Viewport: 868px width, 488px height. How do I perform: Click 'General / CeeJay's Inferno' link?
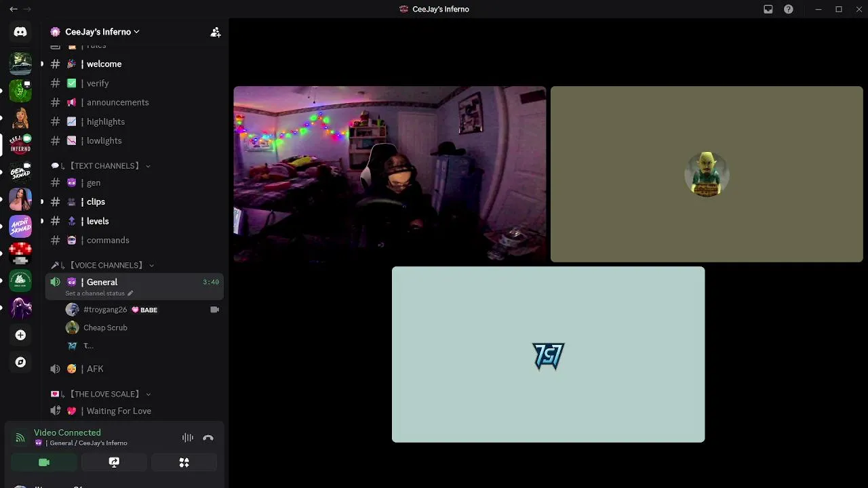point(86,443)
